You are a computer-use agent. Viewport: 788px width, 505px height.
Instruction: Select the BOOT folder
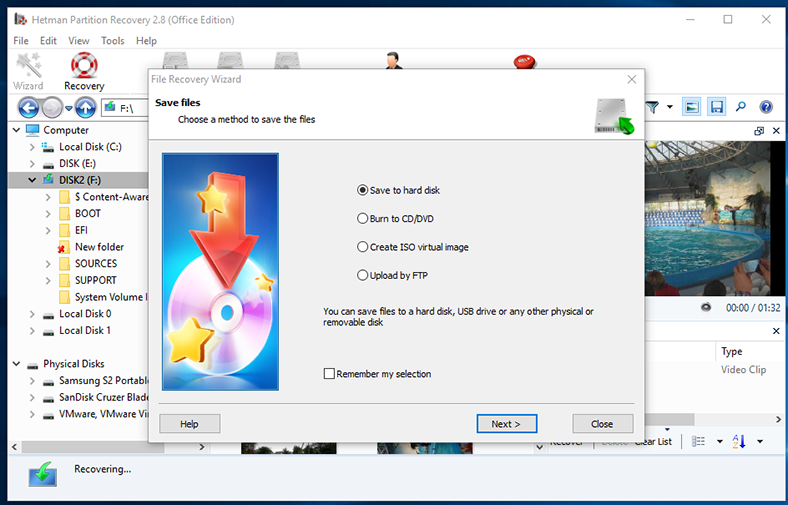[80, 213]
